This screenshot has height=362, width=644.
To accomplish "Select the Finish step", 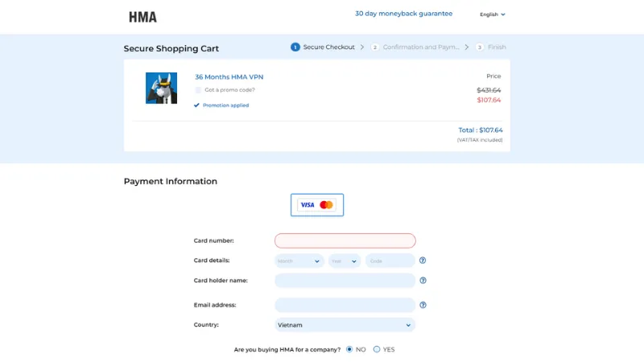I will 491,47.
